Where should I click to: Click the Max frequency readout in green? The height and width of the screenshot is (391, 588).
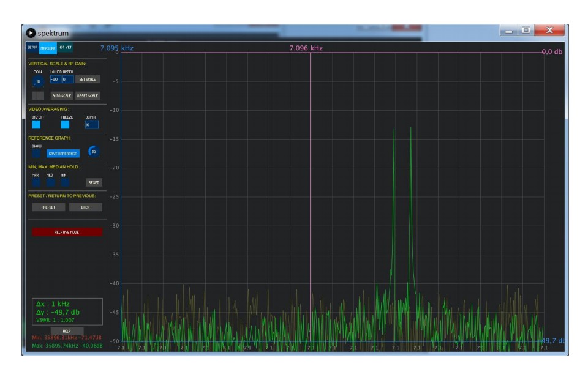pyautogui.click(x=67, y=346)
